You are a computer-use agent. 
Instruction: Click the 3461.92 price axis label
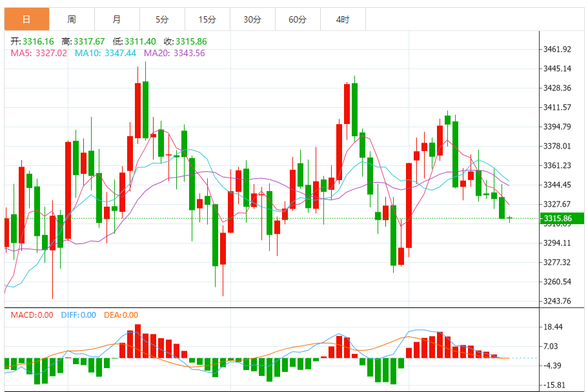pyautogui.click(x=557, y=49)
